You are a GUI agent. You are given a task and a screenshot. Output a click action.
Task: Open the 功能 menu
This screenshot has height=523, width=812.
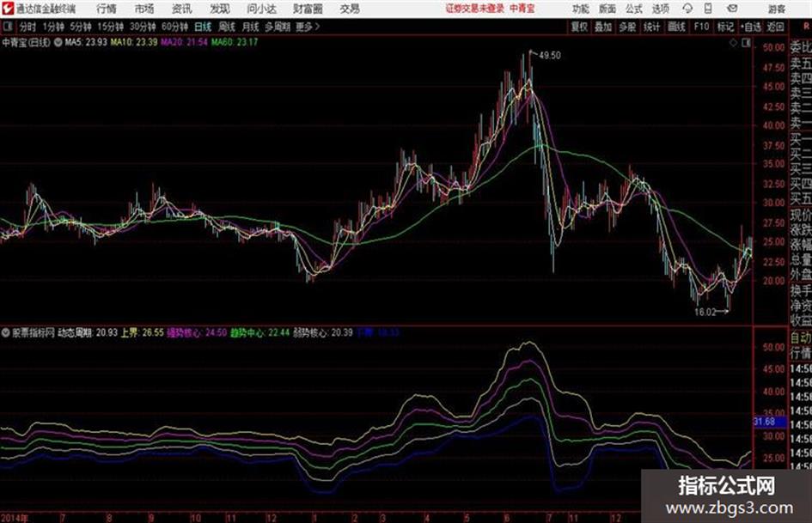[x=581, y=9]
